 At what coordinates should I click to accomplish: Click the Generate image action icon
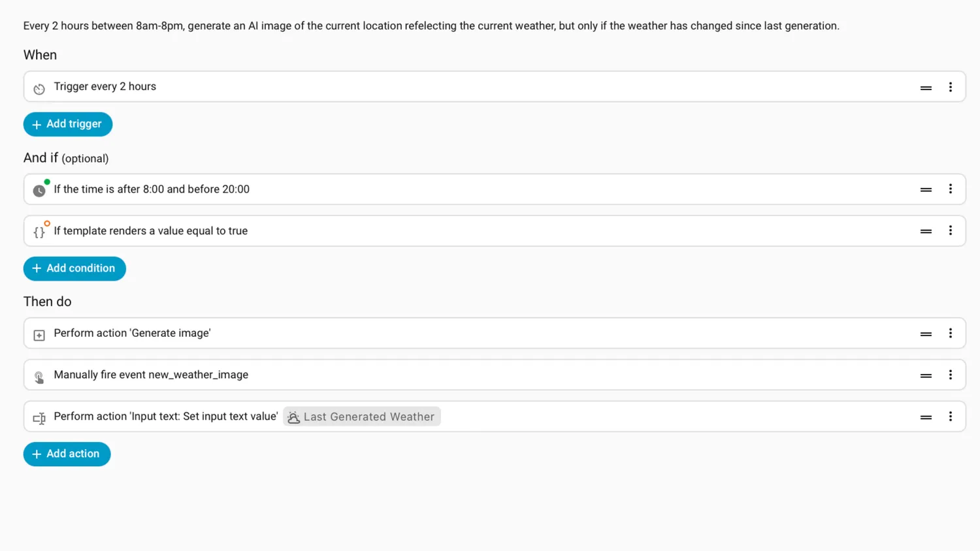coord(39,335)
